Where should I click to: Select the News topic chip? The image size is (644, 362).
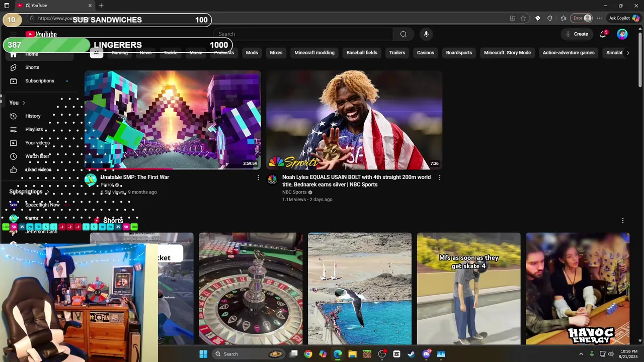(x=145, y=53)
